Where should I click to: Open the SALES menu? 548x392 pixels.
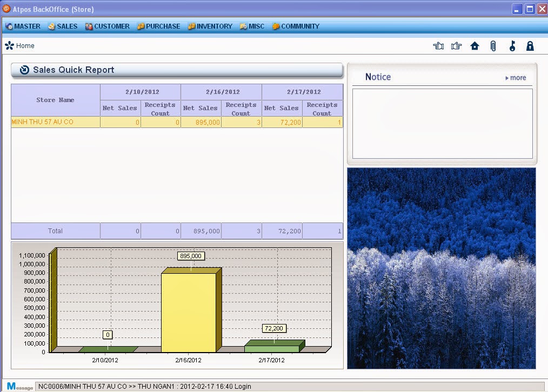tap(62, 26)
